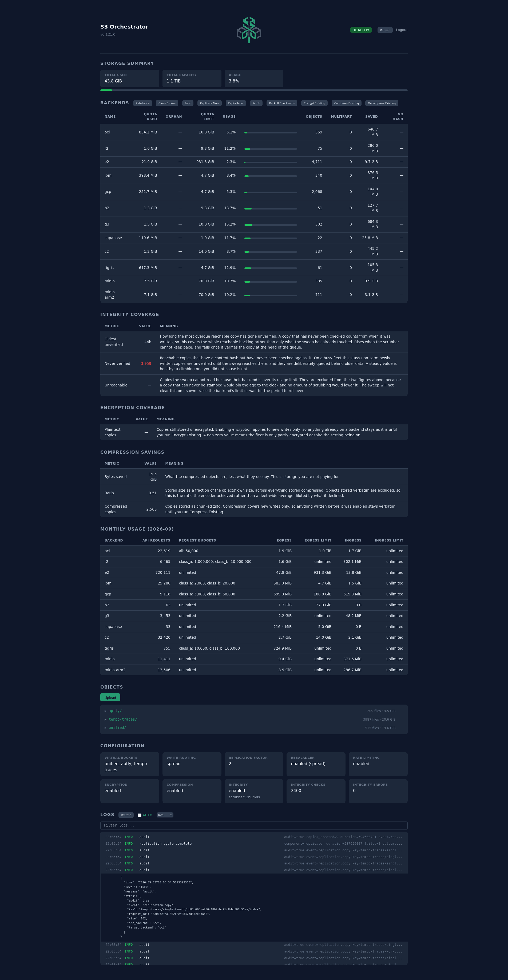Focus the Filter logs input field
This screenshot has height=980, width=508.
click(254, 825)
